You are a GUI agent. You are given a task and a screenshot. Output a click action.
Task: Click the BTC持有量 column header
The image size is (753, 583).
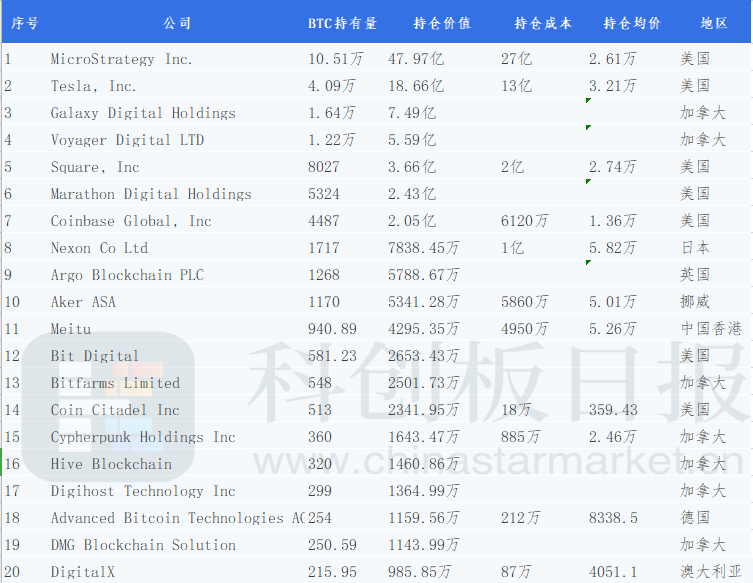point(342,23)
